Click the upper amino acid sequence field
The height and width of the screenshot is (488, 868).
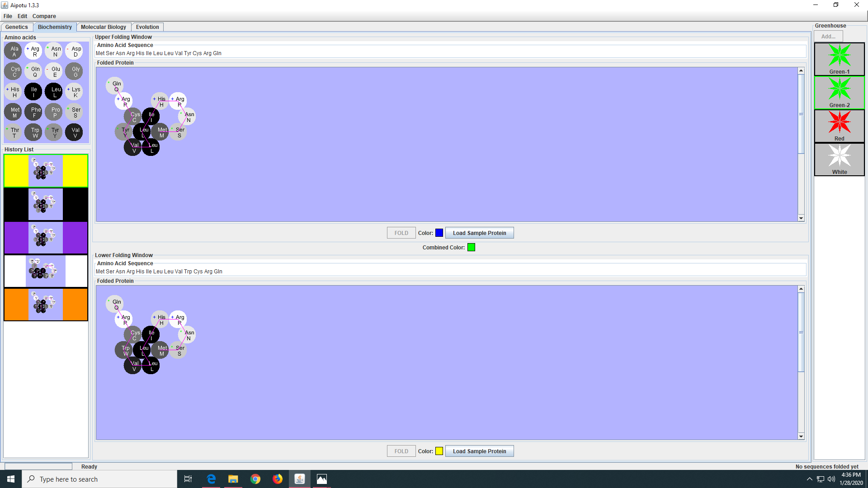point(450,53)
